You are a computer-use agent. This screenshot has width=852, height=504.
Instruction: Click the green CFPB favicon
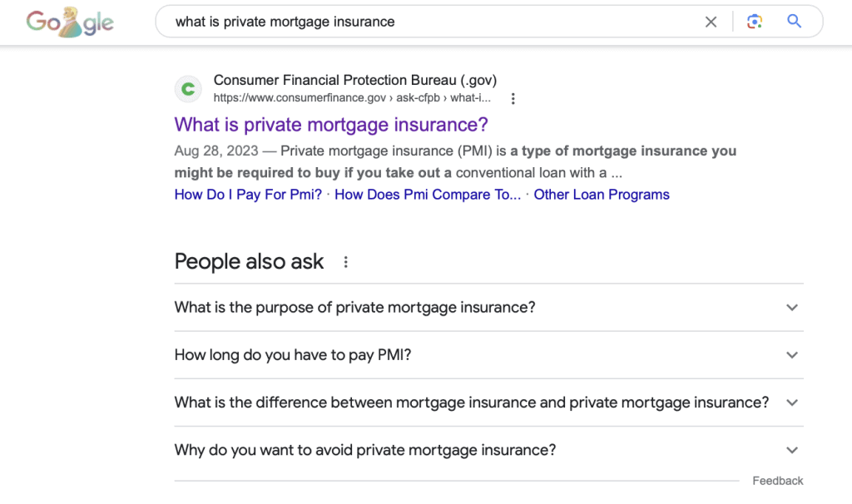point(188,88)
